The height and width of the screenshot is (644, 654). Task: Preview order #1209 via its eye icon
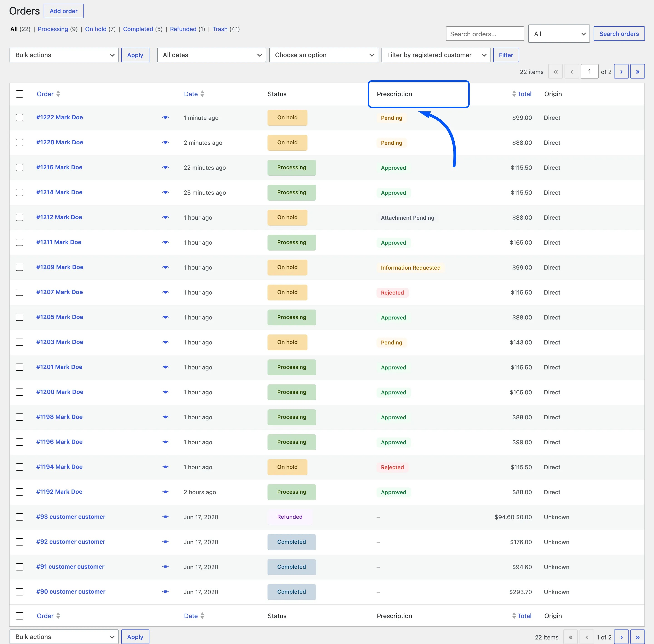[x=165, y=268]
